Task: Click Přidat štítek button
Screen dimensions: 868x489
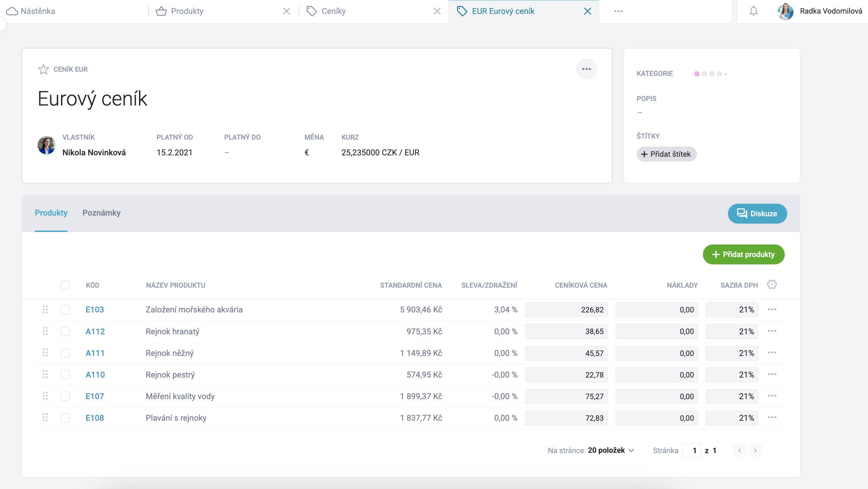Action: point(667,154)
